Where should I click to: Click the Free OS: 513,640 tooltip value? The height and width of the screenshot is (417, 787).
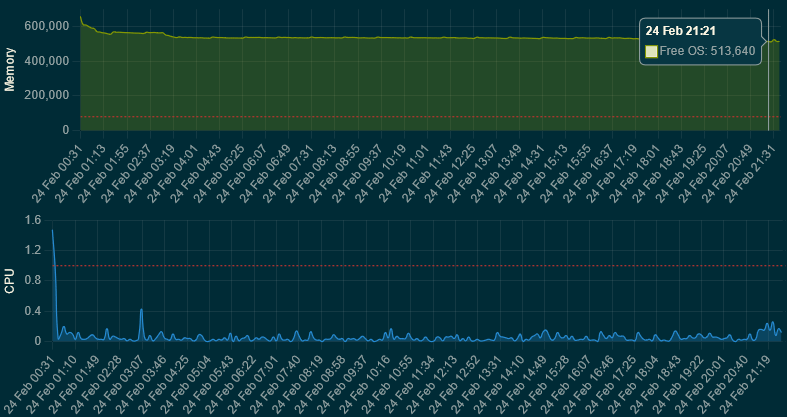pyautogui.click(x=707, y=51)
